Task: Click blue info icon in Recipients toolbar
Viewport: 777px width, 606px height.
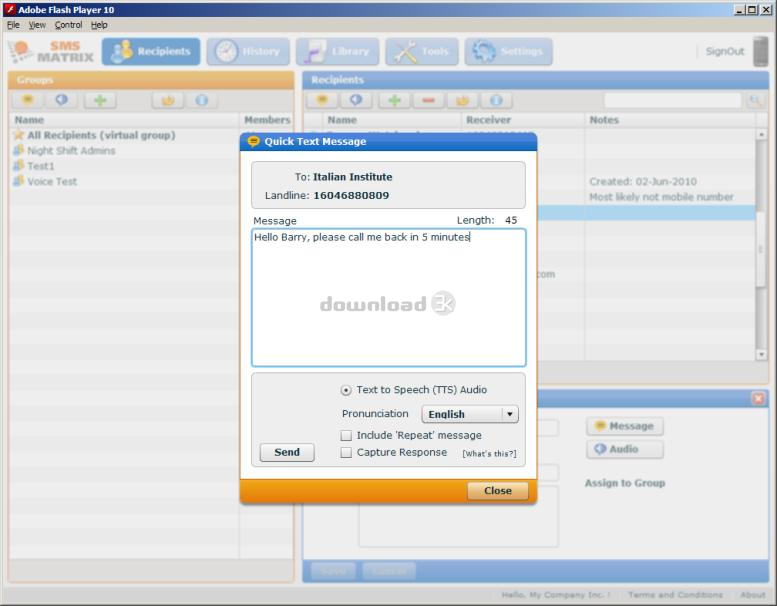Action: [497, 100]
